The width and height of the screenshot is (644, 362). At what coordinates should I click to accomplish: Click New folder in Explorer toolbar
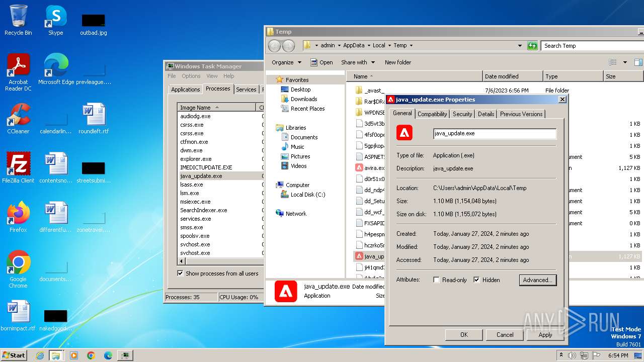click(398, 62)
